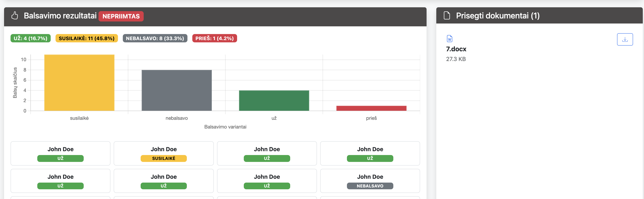The width and height of the screenshot is (644, 199).
Task: Select the John Doe card marked SUSILAIKĖ
Action: 164,153
